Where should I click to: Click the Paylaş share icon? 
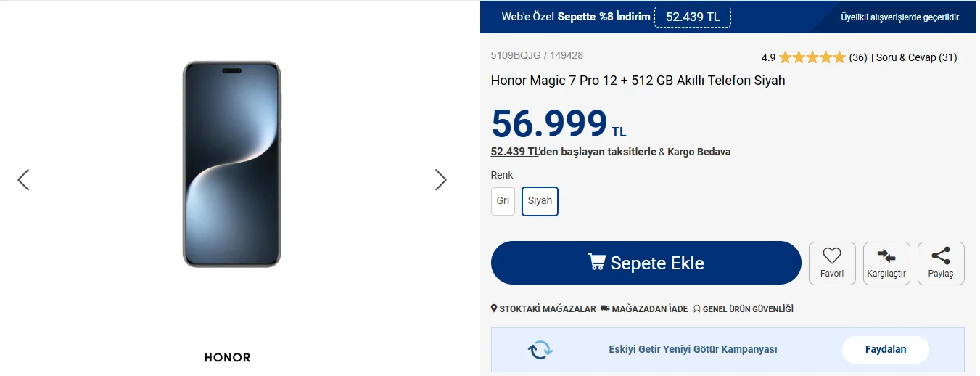click(x=940, y=256)
